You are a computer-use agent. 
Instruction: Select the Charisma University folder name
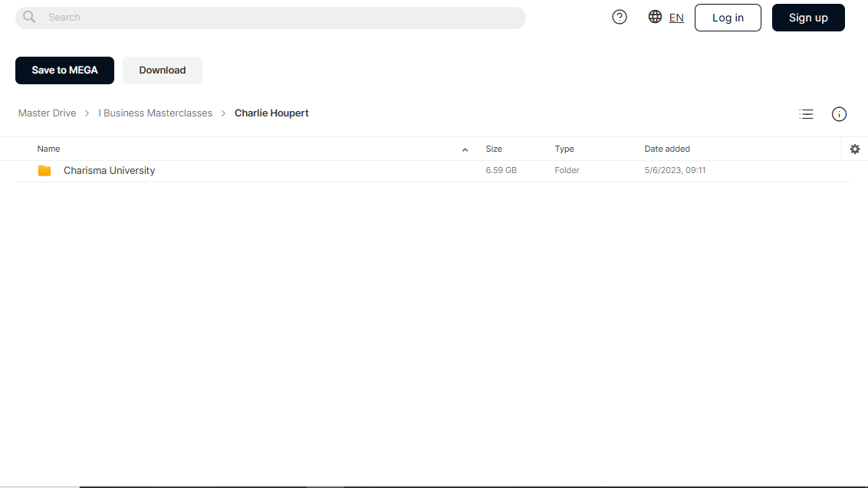(109, 170)
